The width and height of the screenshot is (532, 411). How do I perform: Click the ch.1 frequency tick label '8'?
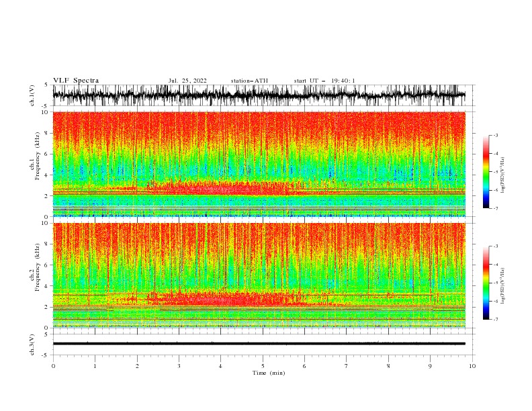47,133
